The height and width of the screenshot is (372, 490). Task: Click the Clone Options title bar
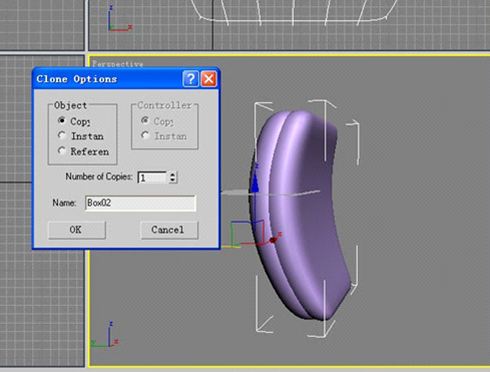click(x=108, y=79)
